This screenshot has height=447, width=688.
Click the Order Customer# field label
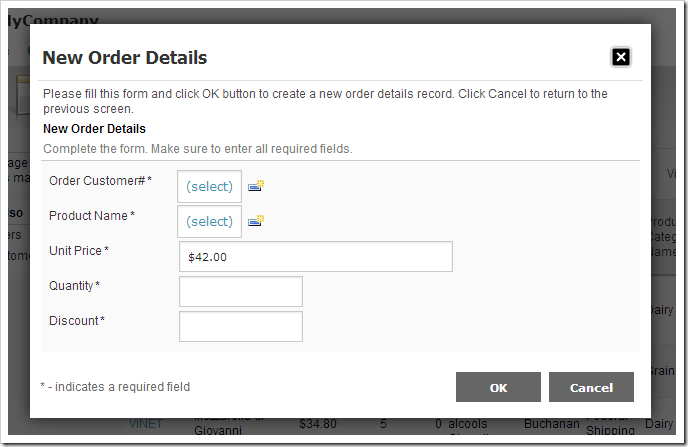[97, 180]
